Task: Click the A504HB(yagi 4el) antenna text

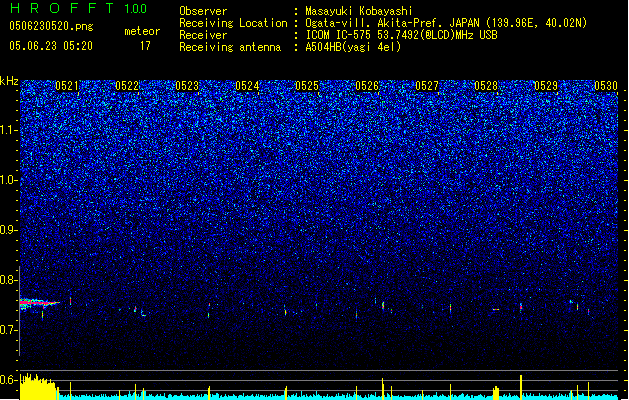Action: [x=353, y=47]
